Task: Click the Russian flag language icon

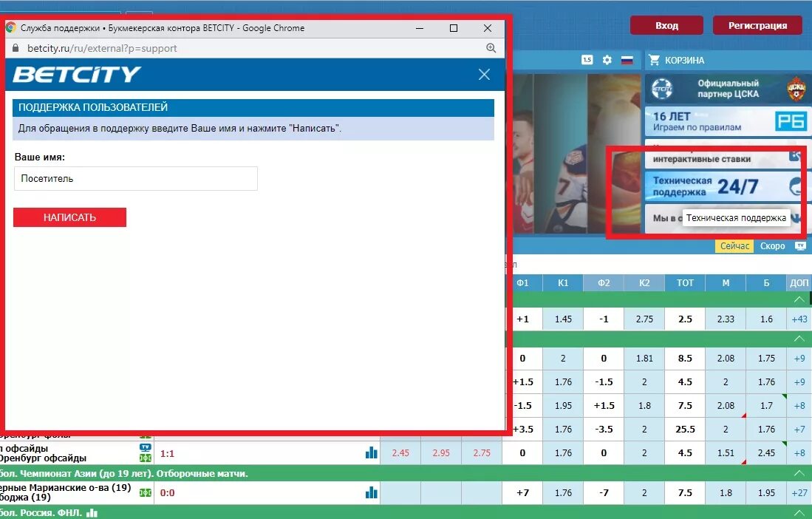Action: coord(627,60)
